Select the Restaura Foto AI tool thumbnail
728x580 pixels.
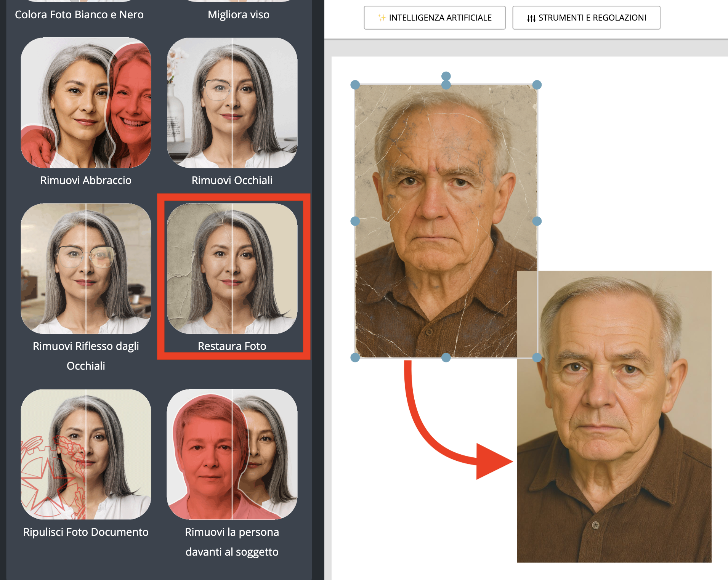point(232,268)
